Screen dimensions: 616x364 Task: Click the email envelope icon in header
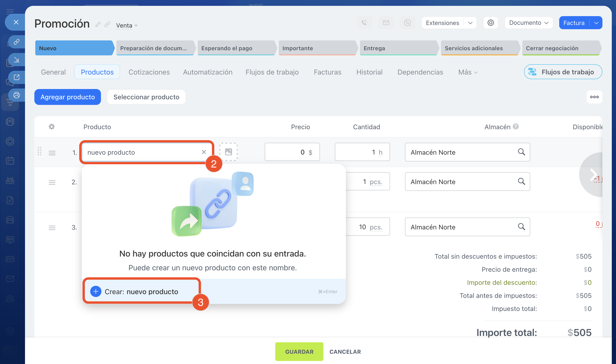click(x=386, y=23)
